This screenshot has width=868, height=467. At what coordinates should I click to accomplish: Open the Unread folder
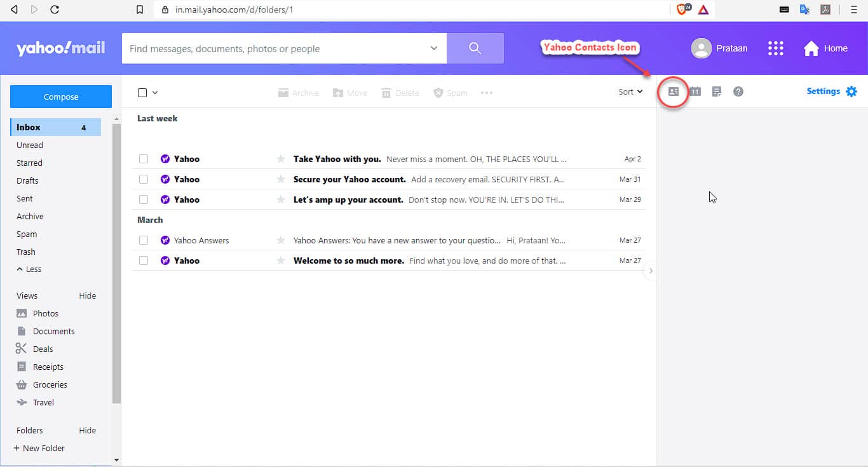(30, 145)
